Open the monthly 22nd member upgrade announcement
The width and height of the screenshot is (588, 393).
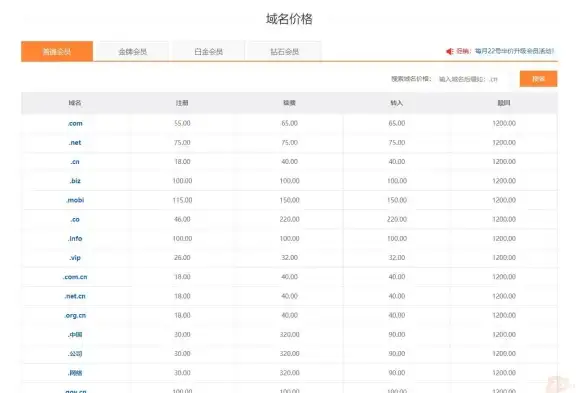514,51
